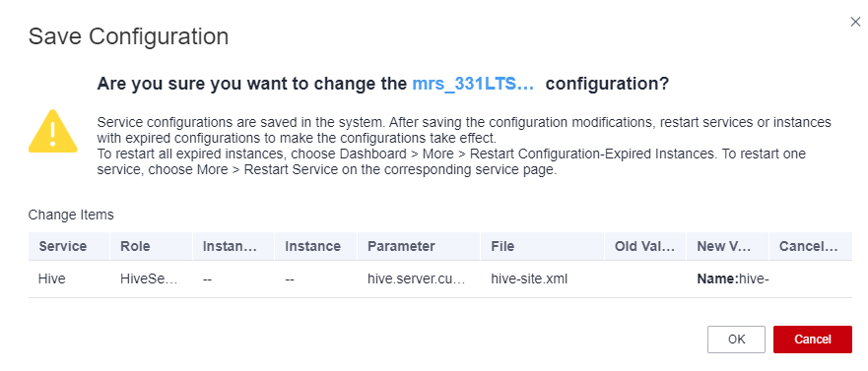Screen dimensions: 868x371
Task: Click the Old Val... column header
Action: (645, 246)
